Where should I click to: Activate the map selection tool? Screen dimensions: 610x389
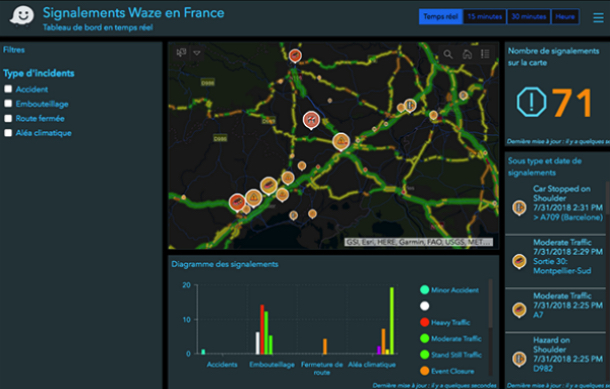coord(181,53)
